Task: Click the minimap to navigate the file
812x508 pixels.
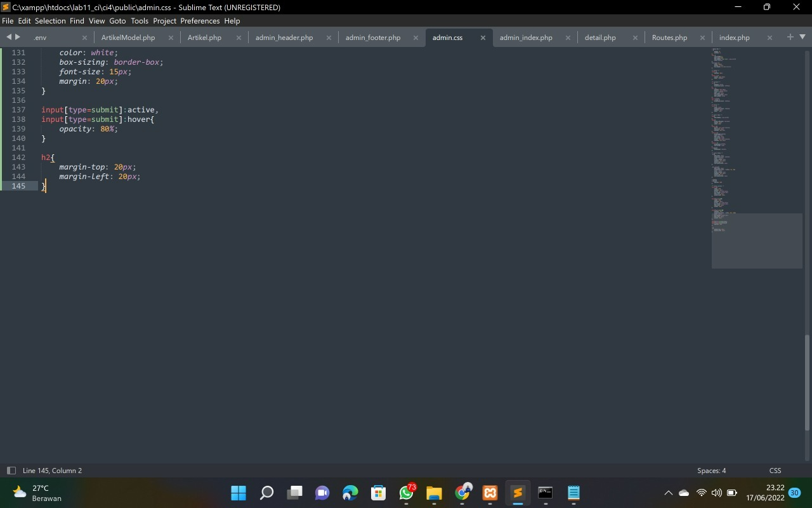Action: [755, 159]
